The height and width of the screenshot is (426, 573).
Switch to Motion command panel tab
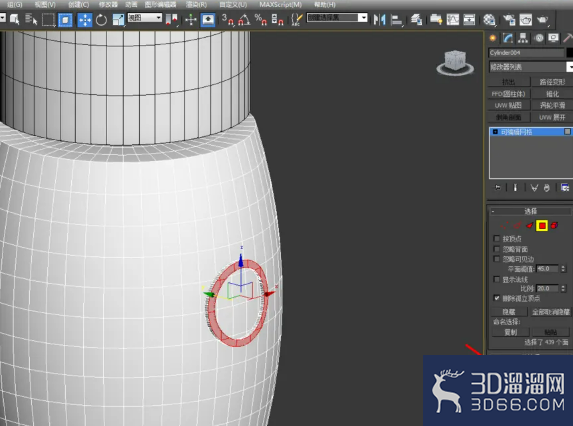point(539,38)
